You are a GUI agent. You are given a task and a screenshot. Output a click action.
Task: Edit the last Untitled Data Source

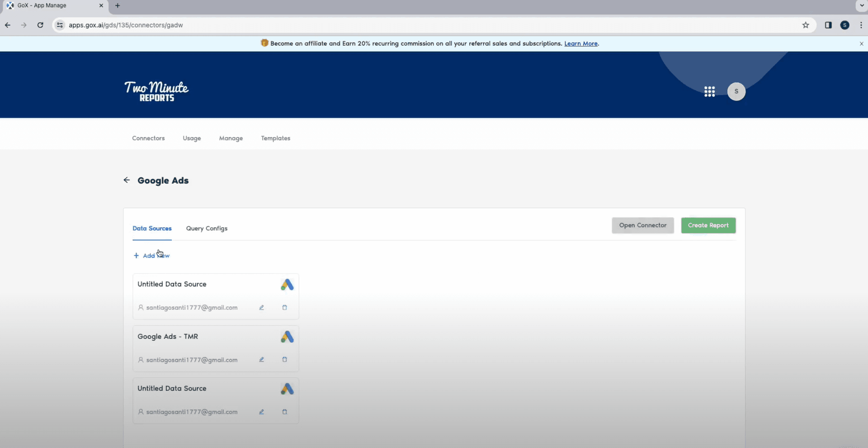[x=261, y=412]
